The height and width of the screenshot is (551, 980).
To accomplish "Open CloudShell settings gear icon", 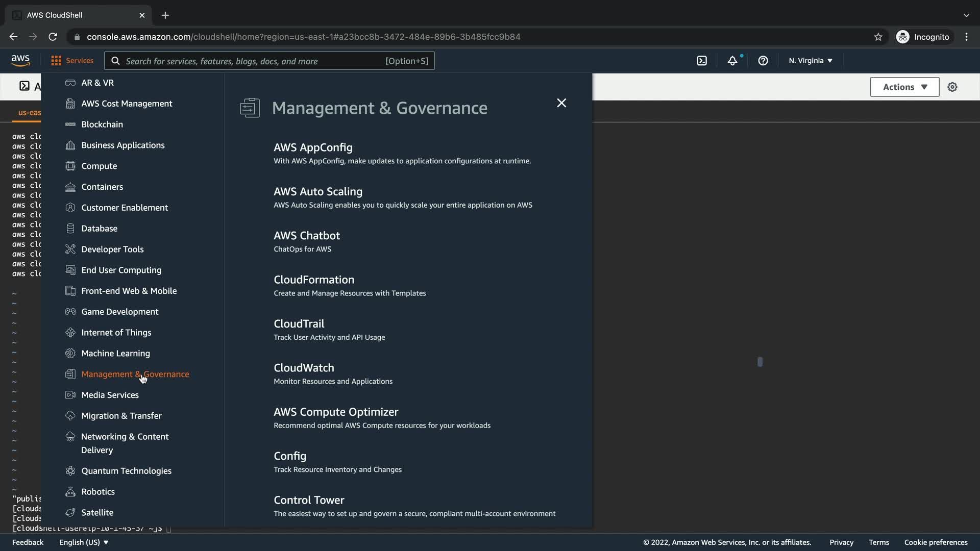I will 952,87.
